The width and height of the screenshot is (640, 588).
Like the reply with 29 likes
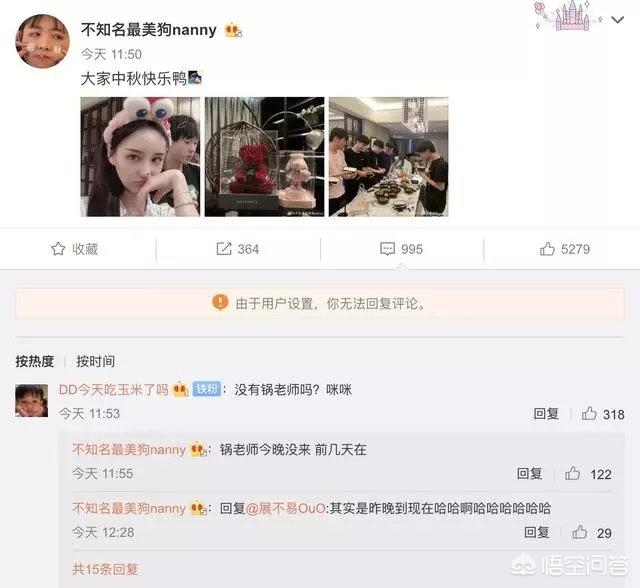pos(580,533)
